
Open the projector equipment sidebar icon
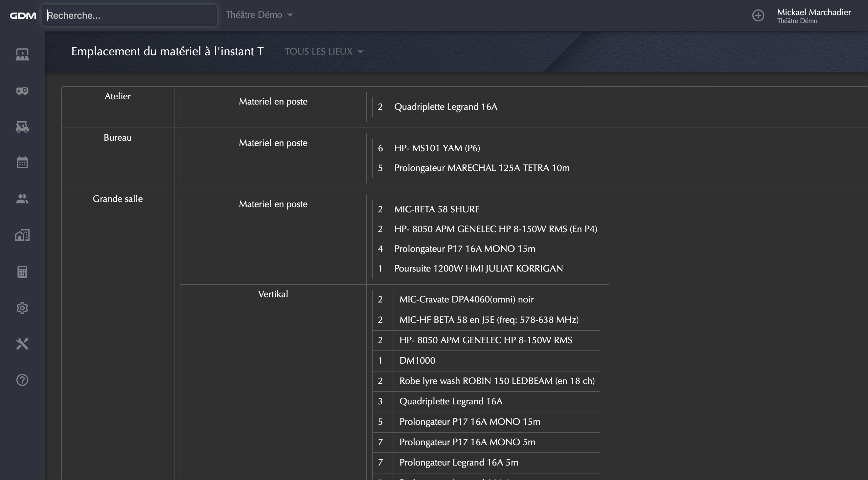[x=22, y=91]
